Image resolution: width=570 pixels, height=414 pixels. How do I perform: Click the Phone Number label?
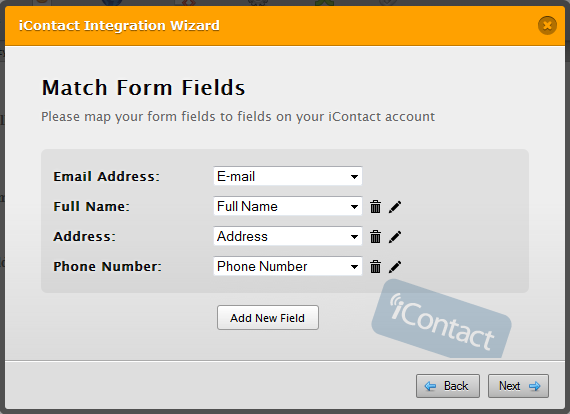(x=107, y=266)
